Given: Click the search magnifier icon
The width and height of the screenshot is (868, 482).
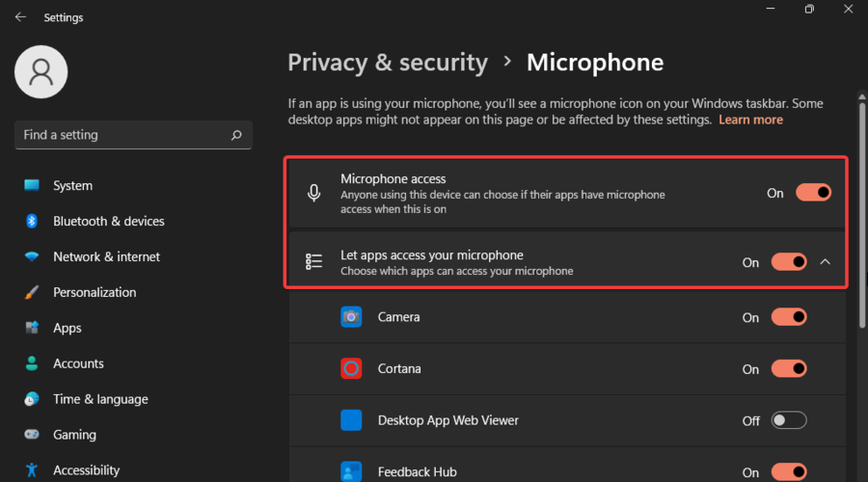Looking at the screenshot, I should (236, 136).
